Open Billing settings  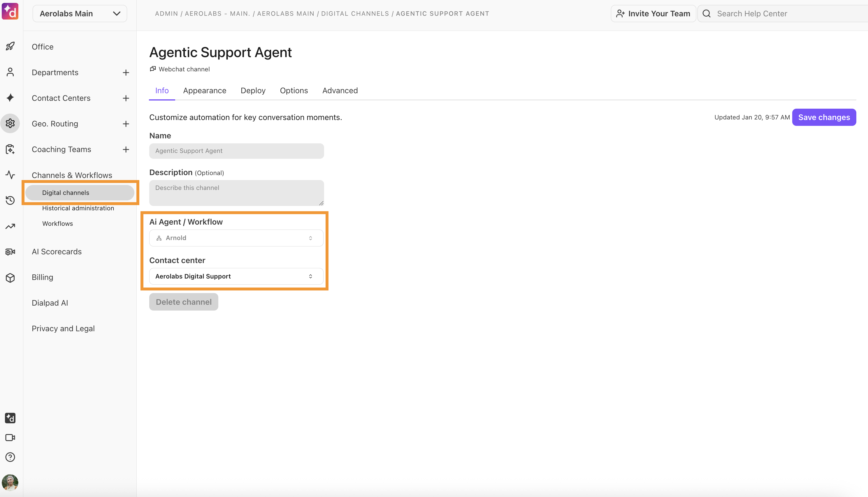[43, 277]
